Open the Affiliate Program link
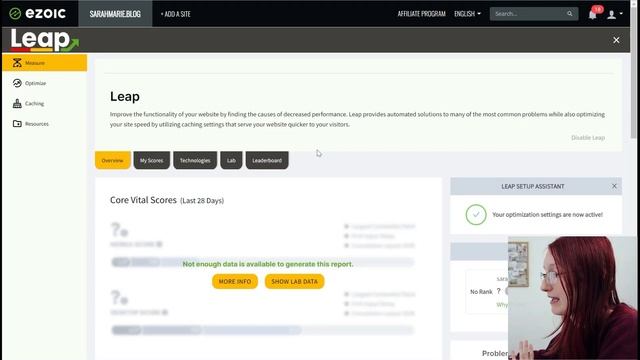The height and width of the screenshot is (360, 640). click(421, 14)
